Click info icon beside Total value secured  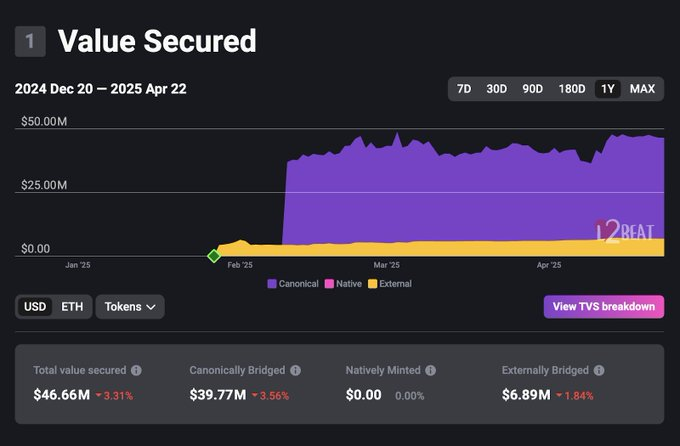coord(136,370)
